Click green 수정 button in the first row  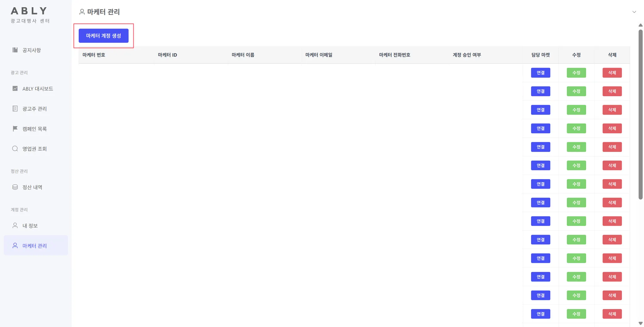coord(576,73)
